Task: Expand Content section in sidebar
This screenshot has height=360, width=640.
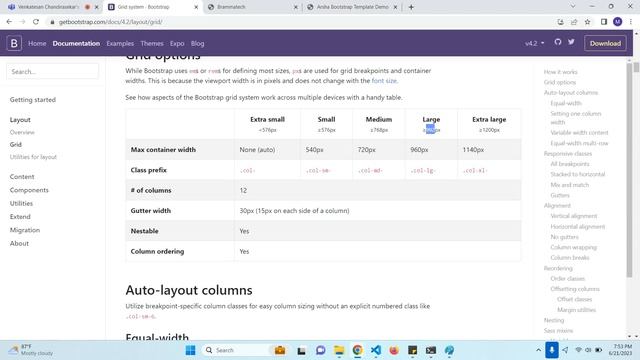Action: click(22, 177)
